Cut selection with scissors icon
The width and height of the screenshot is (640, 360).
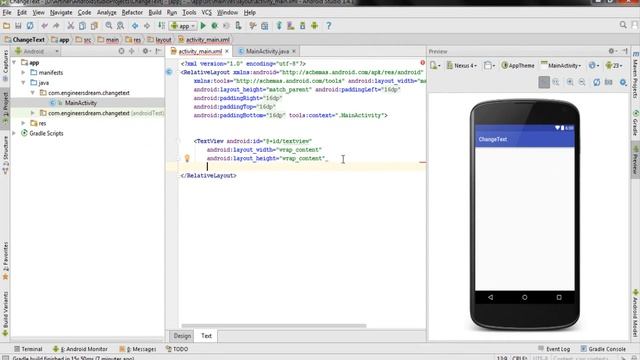71,26
